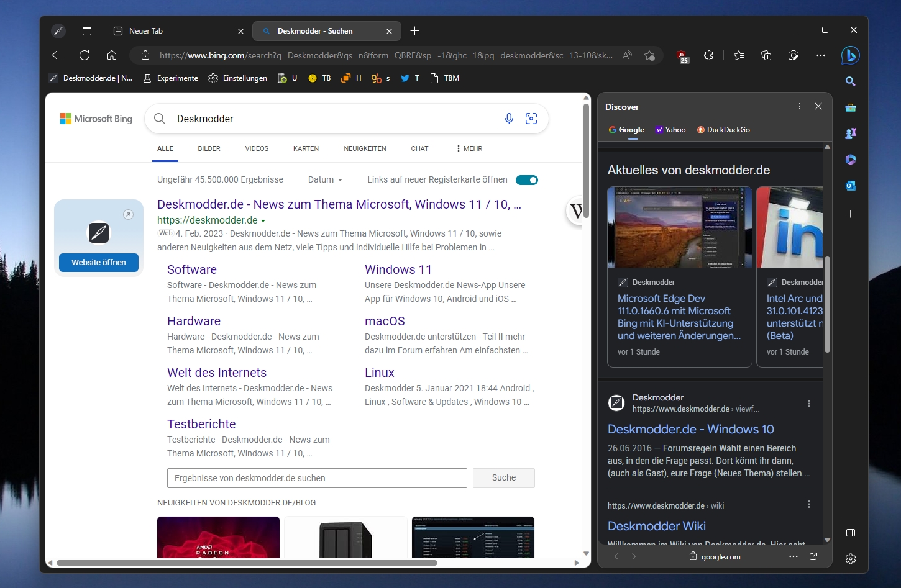
Task: Open a new tab with plus button
Action: click(x=415, y=31)
